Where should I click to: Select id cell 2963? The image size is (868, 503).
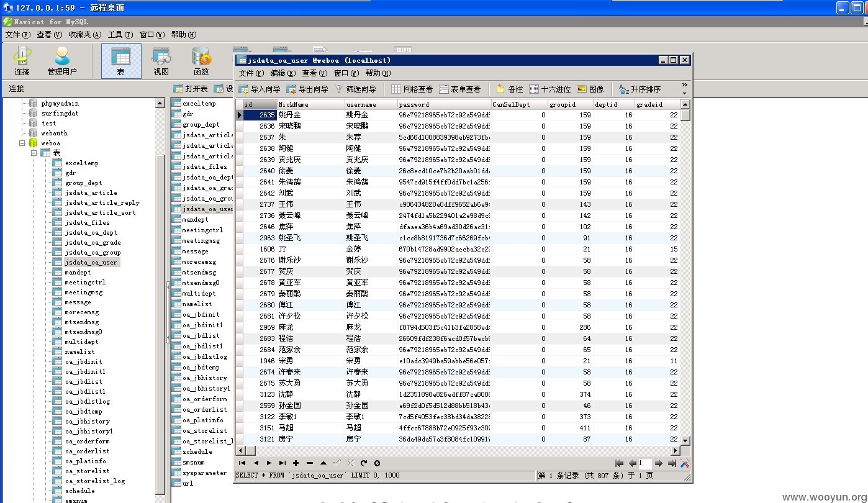260,238
